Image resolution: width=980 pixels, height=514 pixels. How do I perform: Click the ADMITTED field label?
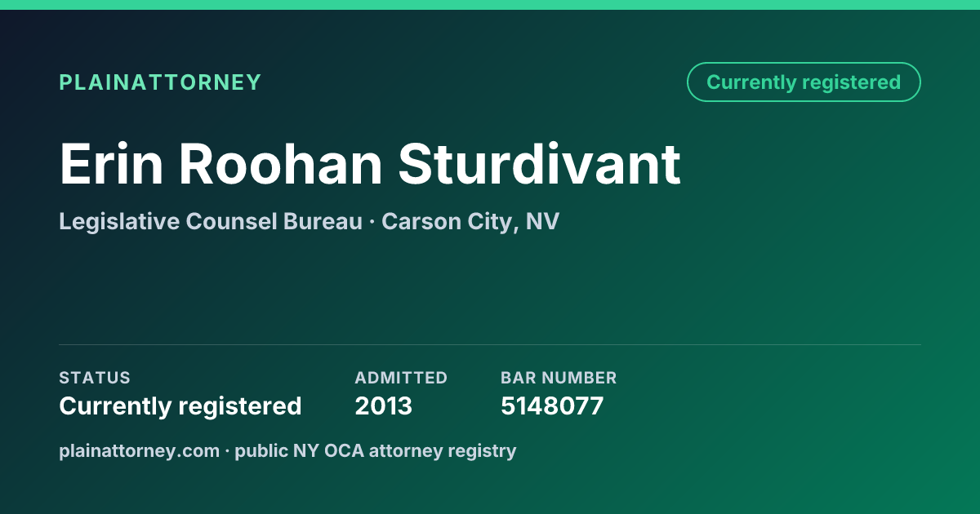(401, 378)
